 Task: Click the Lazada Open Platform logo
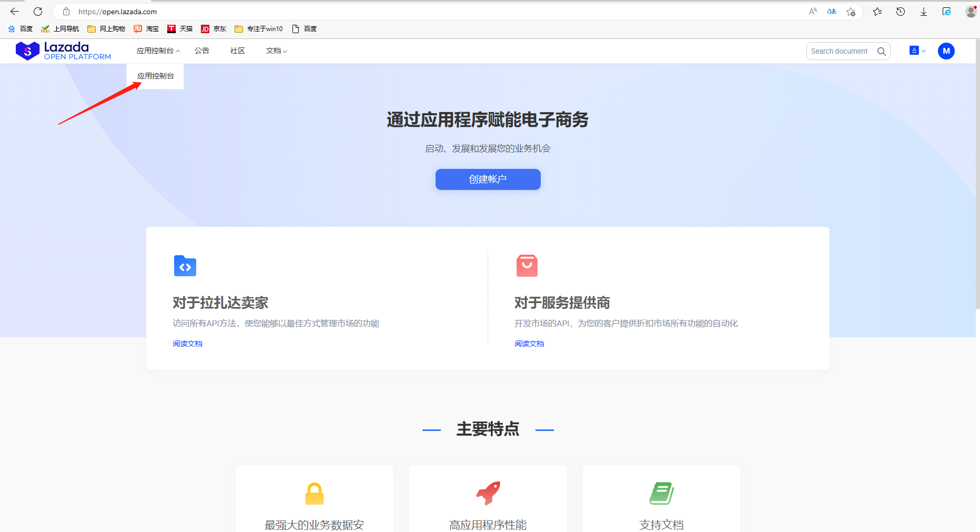[63, 51]
